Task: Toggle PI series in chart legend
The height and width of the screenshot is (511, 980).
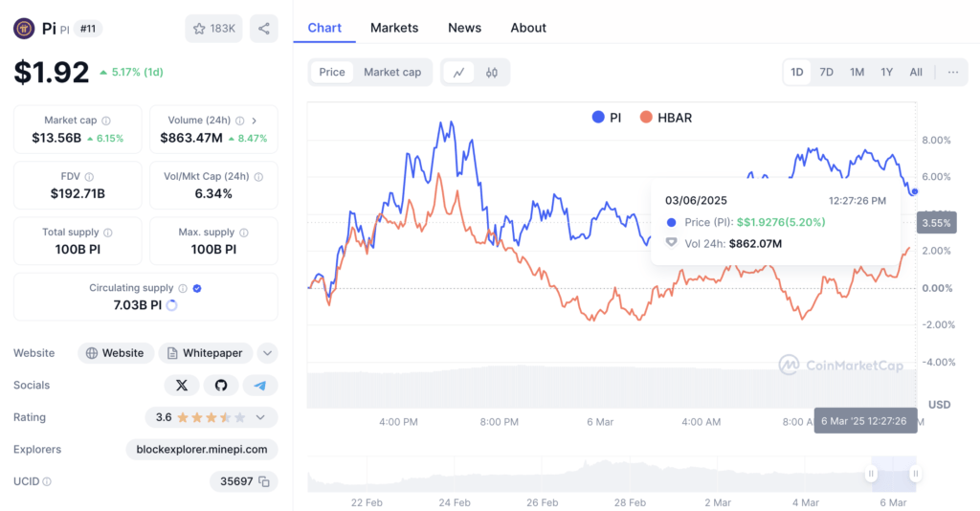Action: click(x=606, y=118)
